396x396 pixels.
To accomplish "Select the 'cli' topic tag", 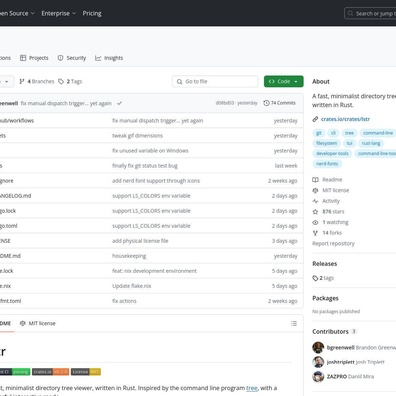I will click(333, 133).
